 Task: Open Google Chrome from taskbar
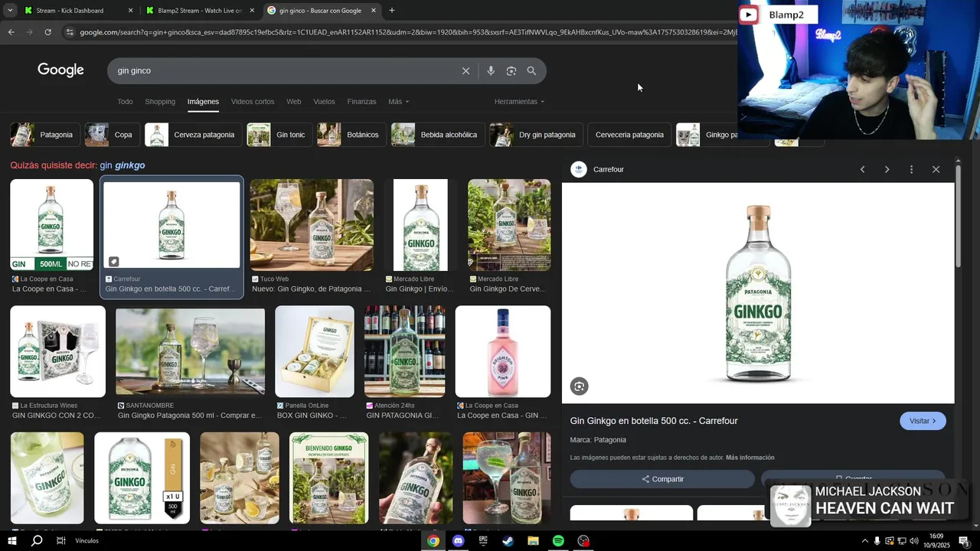point(433,541)
